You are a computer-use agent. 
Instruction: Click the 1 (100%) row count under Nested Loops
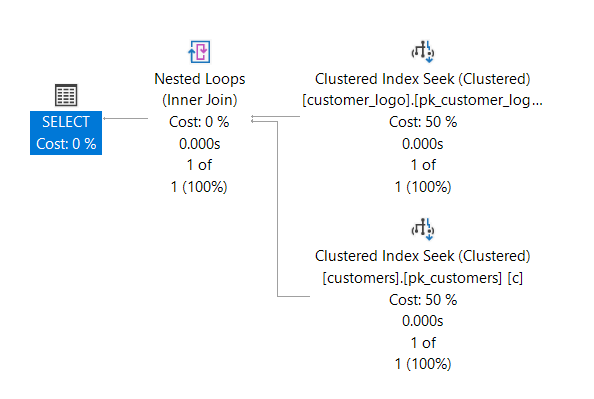point(199,187)
